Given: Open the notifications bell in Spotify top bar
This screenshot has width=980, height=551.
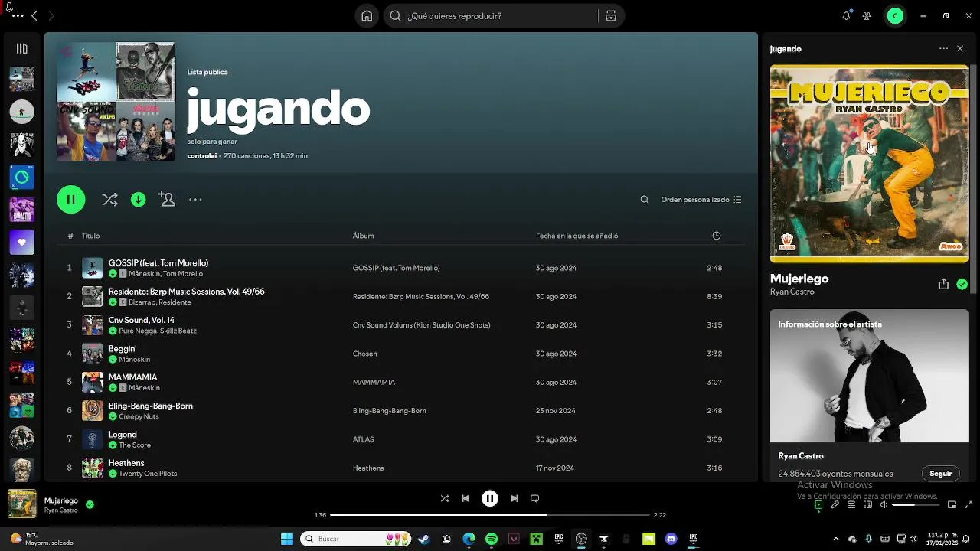Looking at the screenshot, I should 846,16.
